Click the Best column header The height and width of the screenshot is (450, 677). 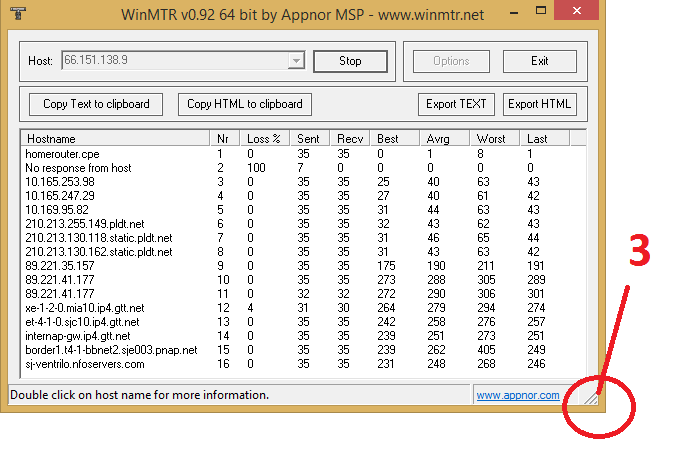coord(395,139)
